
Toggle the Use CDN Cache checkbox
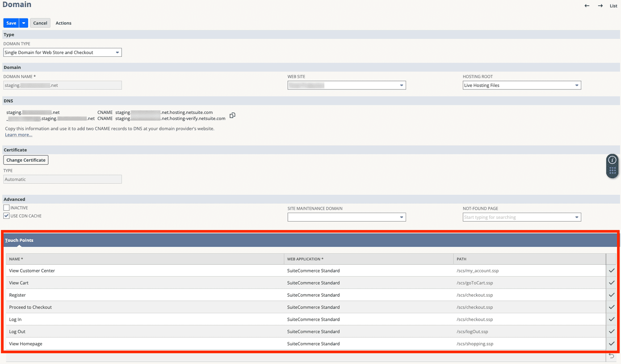click(6, 216)
